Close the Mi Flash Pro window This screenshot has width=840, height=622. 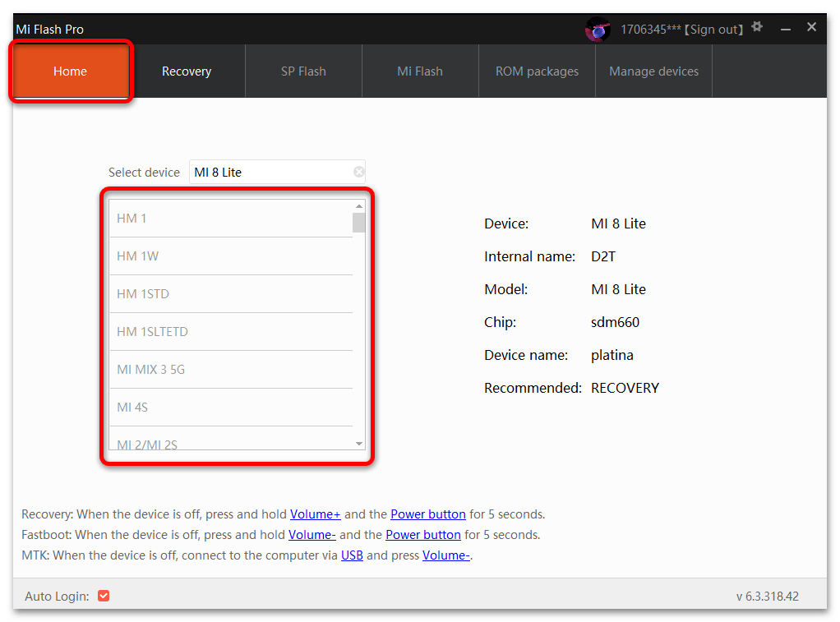[x=811, y=27]
